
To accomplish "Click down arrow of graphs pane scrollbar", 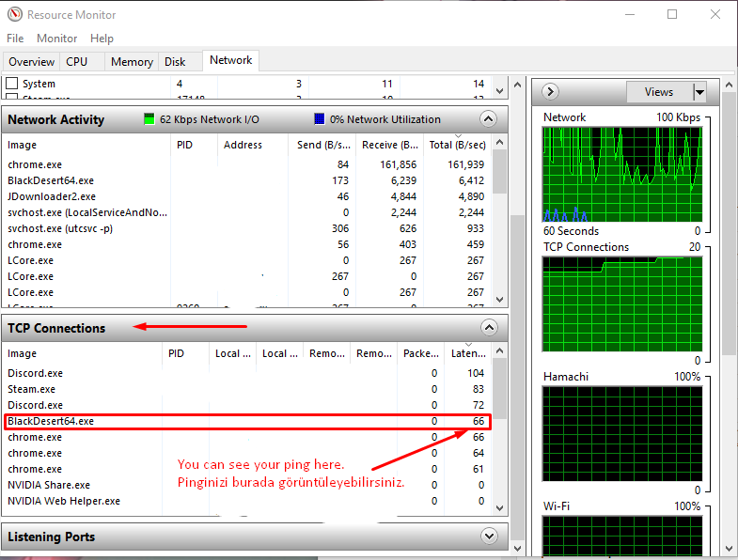I will [x=729, y=549].
